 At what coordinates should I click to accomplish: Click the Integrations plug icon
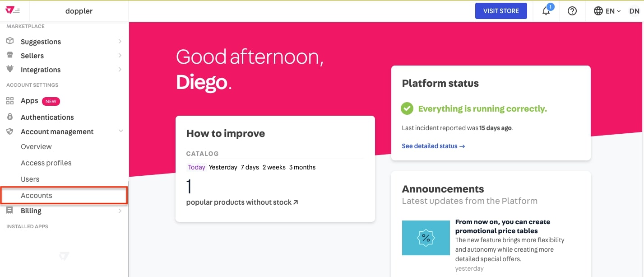[10, 69]
